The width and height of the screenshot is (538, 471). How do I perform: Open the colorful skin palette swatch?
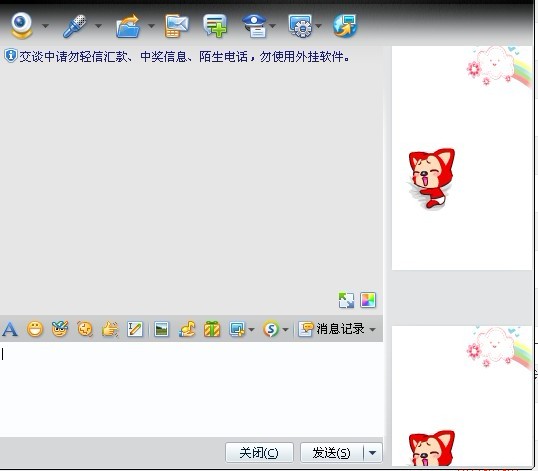point(368,300)
